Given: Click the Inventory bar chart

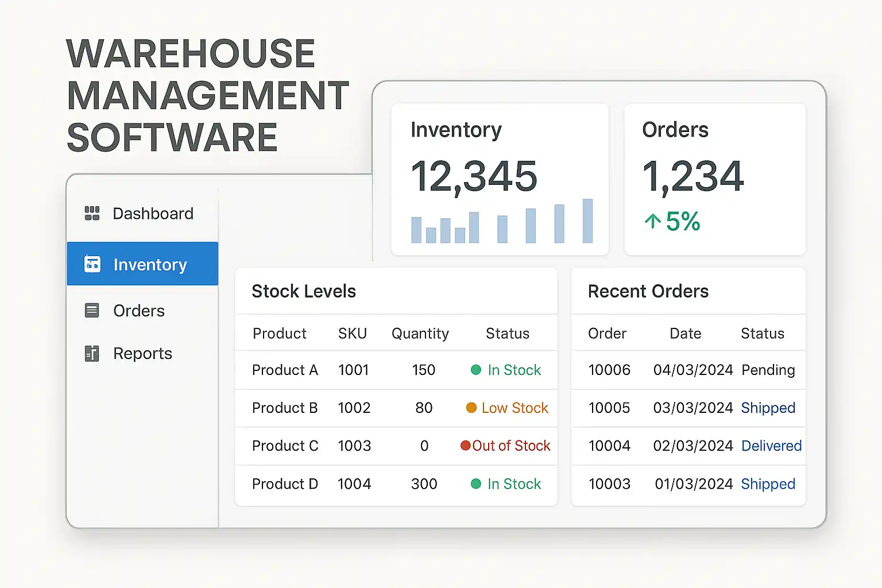Looking at the screenshot, I should point(501,223).
